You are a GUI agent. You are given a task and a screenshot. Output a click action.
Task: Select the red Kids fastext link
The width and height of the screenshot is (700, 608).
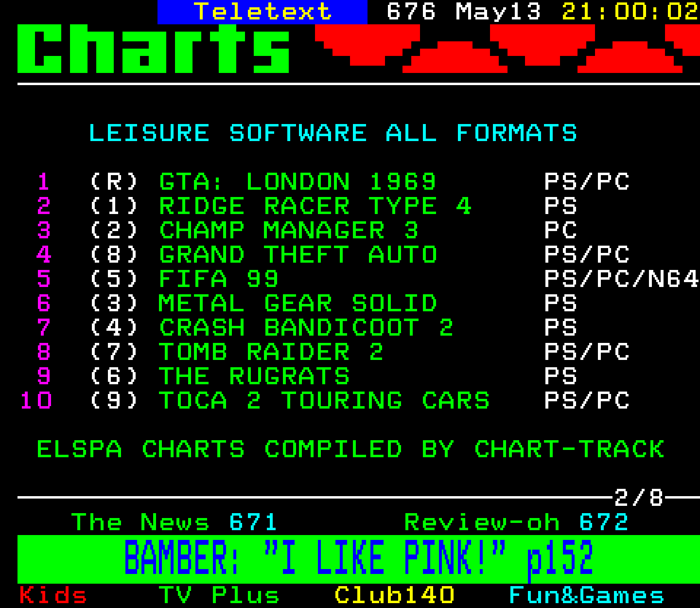click(53, 595)
